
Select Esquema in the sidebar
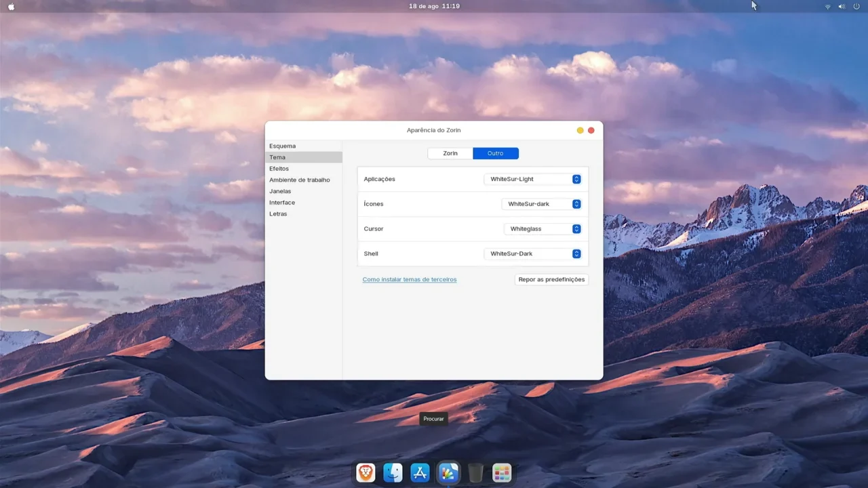pos(304,146)
